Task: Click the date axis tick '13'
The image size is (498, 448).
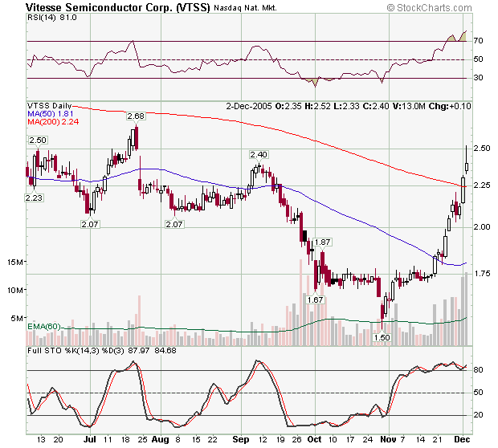Action: pyautogui.click(x=41, y=440)
